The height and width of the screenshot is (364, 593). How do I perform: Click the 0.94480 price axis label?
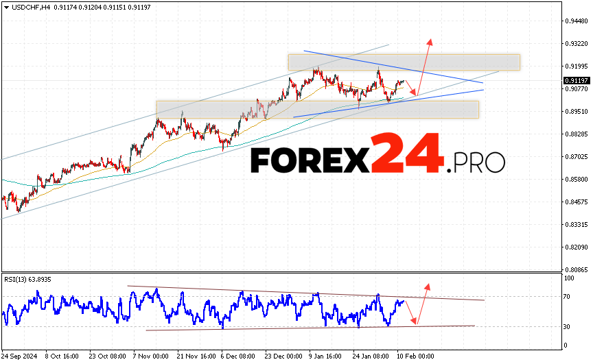575,21
